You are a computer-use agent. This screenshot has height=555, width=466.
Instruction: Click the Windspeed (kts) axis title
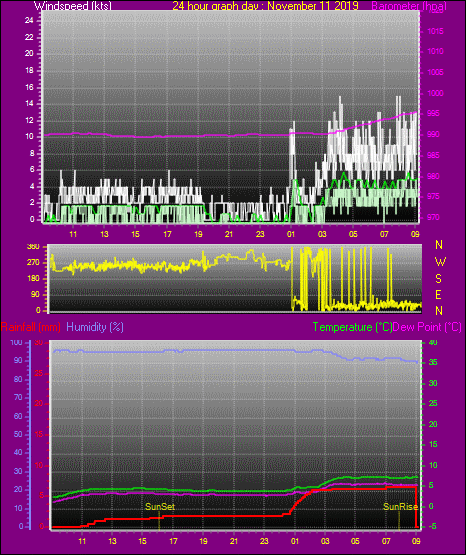[x=73, y=6]
